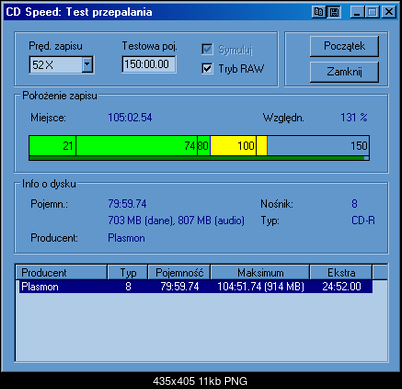This screenshot has width=402, height=389.
Task: Click the Pojemność column header
Action: 179,273
